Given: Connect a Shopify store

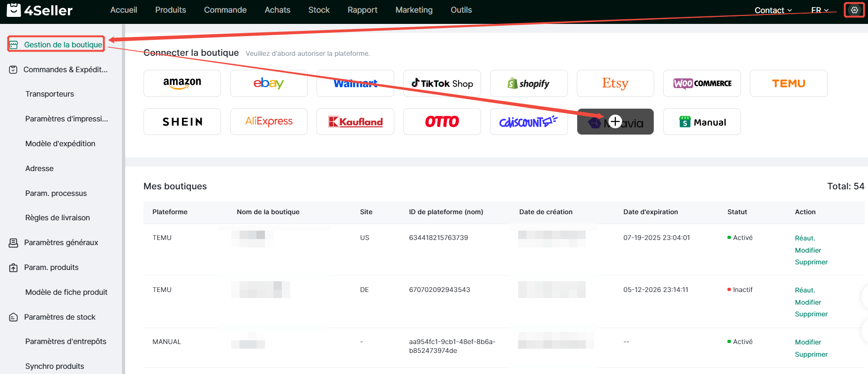Looking at the screenshot, I should point(528,83).
